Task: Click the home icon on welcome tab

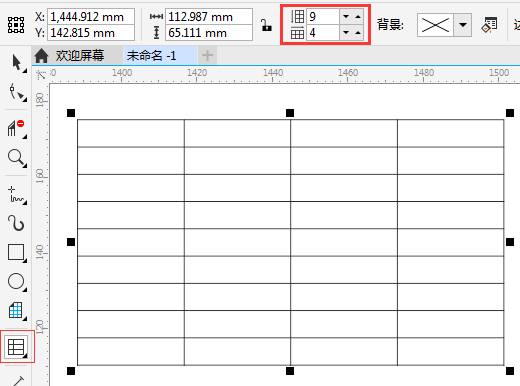Action: point(41,56)
